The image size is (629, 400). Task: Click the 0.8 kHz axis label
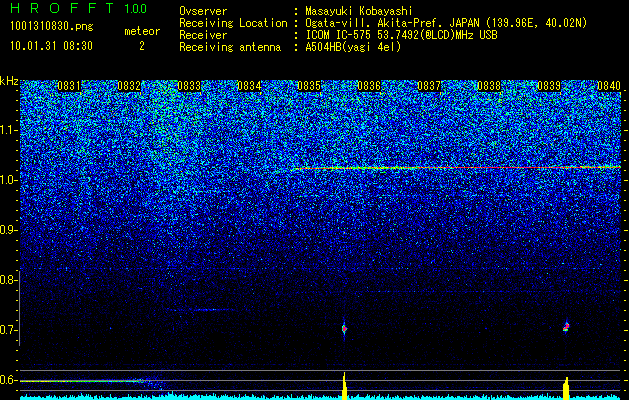point(7,280)
